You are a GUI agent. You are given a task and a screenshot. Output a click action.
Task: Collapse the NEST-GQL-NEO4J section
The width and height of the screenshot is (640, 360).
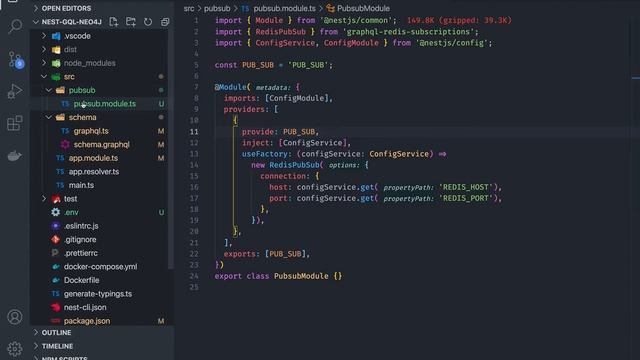coord(67,22)
